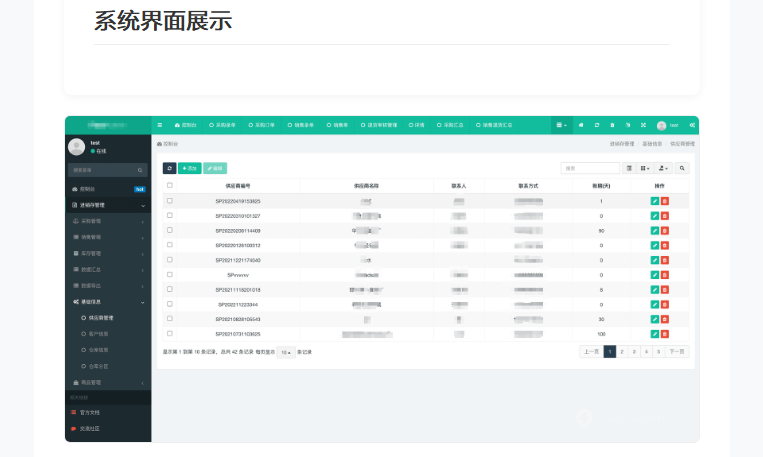
Task: Open 客户信息 in the sidebar
Action: [x=99, y=334]
